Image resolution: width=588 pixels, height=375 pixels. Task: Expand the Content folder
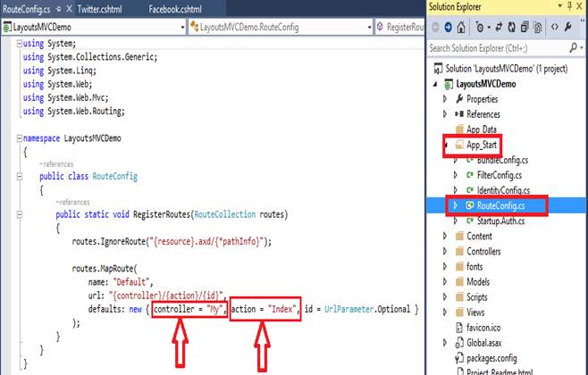445,236
